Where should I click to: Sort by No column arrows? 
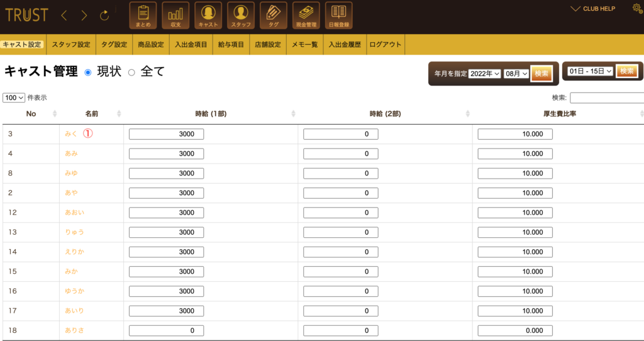coord(55,114)
